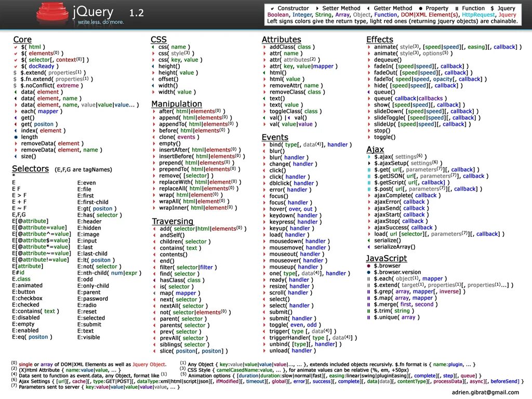Click the Getter Method legend arrow icon
The height and width of the screenshot is (399, 532).
[x=368, y=8]
